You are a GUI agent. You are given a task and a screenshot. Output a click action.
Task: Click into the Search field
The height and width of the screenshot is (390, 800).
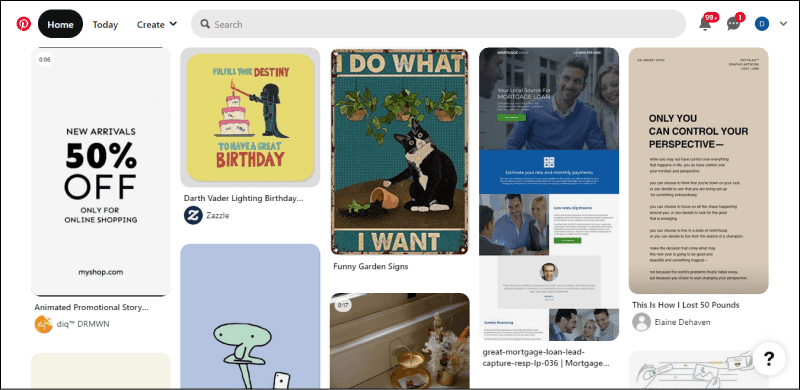pos(438,24)
